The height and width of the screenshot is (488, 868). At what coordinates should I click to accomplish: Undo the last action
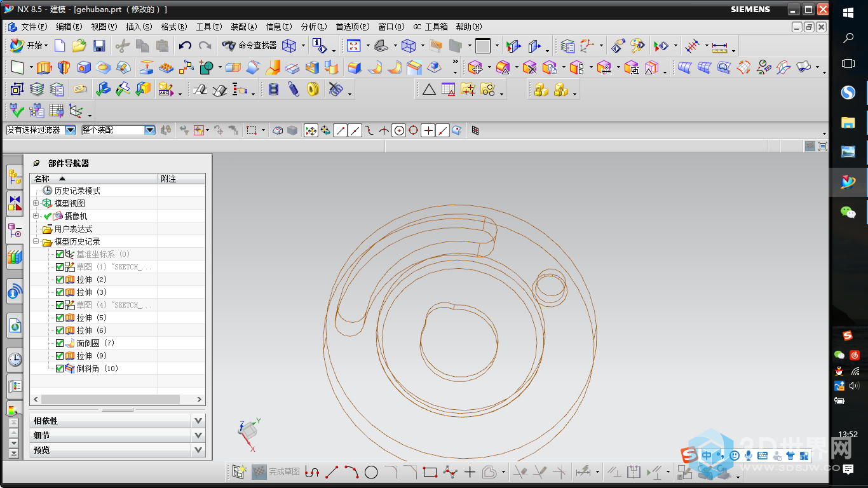(185, 46)
